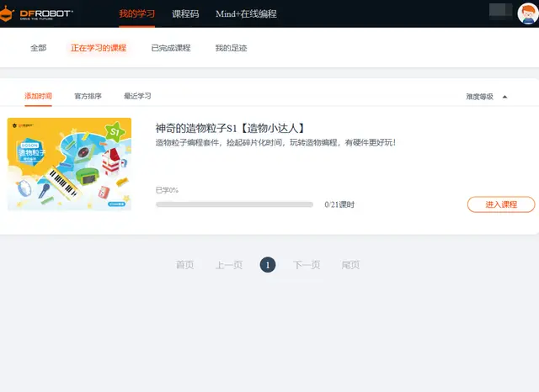Go to 首页 in pagination
Viewport: 539px width, 392px height.
coord(185,265)
